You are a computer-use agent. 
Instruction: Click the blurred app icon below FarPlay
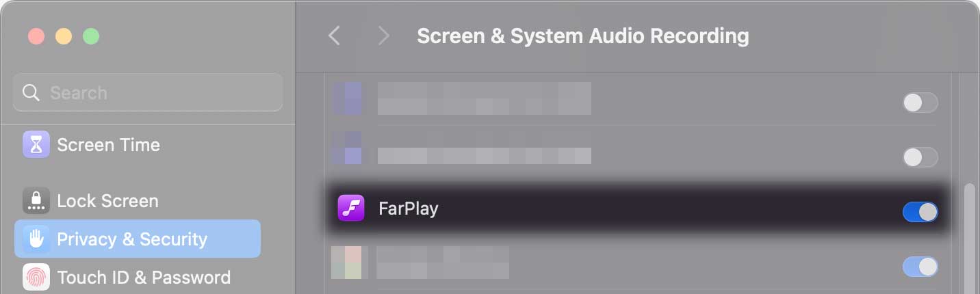346,263
